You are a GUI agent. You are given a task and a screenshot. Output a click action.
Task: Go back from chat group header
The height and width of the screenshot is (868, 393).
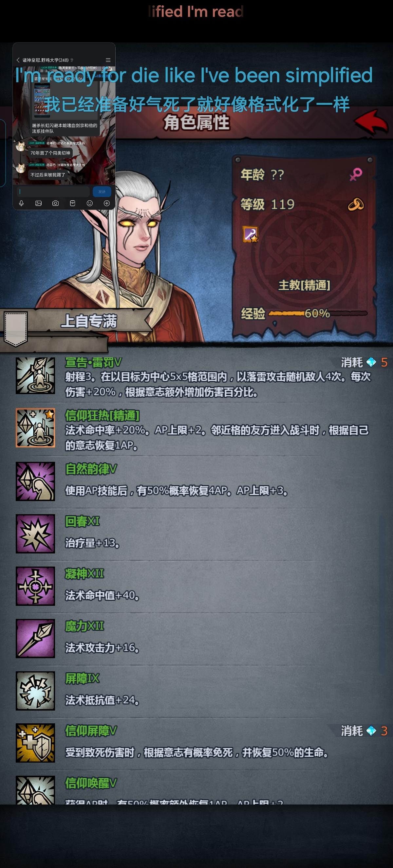point(18,60)
